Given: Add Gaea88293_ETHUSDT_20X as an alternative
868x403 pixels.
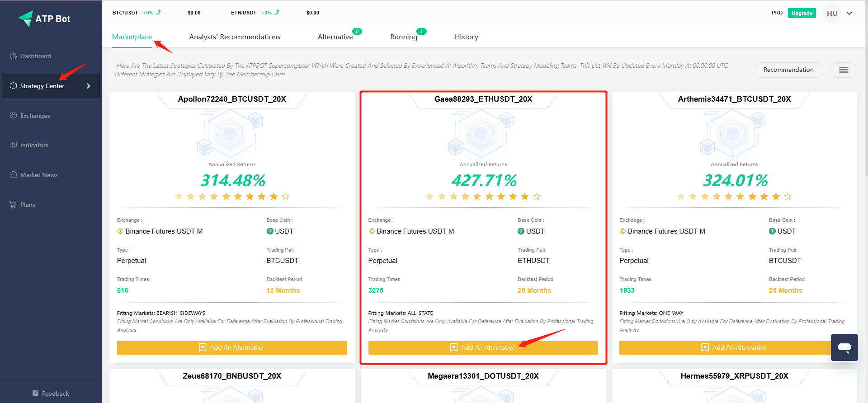Looking at the screenshot, I should click(x=483, y=347).
